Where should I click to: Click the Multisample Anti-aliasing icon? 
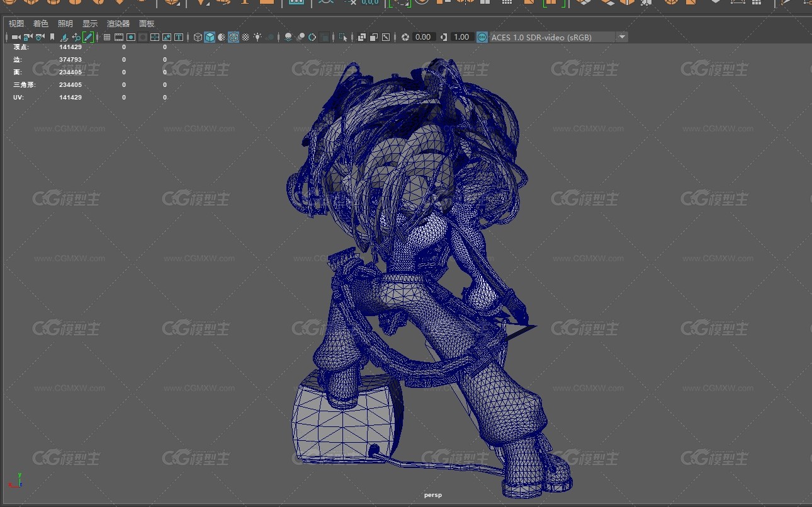[x=312, y=37]
